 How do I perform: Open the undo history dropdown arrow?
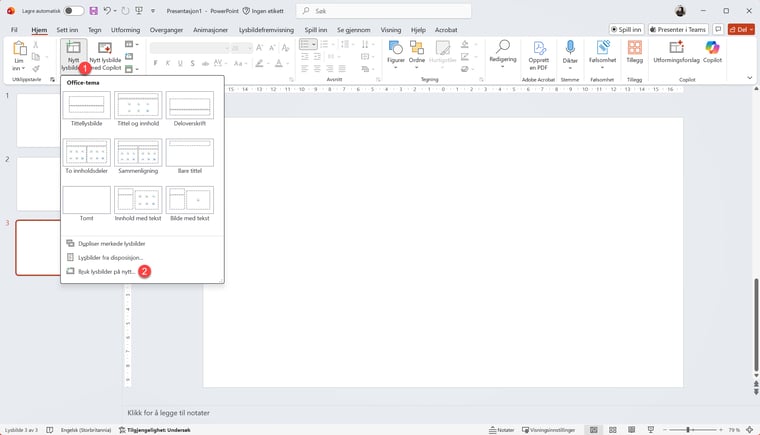click(x=115, y=11)
